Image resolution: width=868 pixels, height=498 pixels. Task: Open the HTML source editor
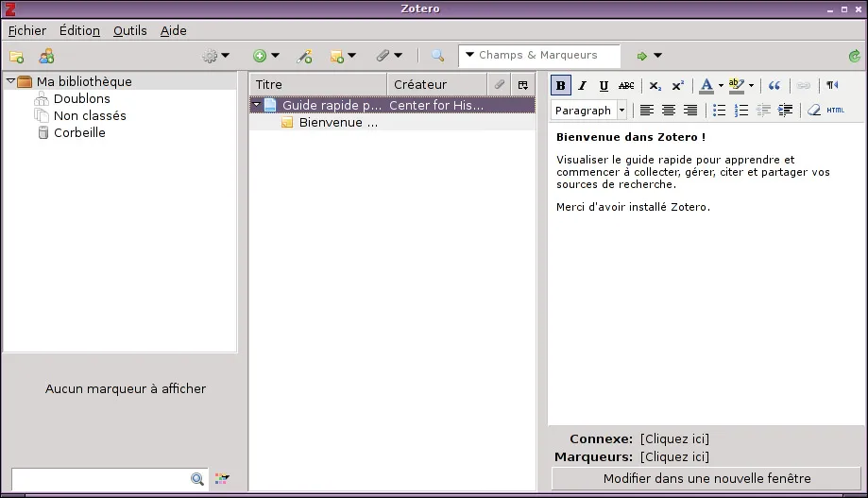(x=836, y=111)
